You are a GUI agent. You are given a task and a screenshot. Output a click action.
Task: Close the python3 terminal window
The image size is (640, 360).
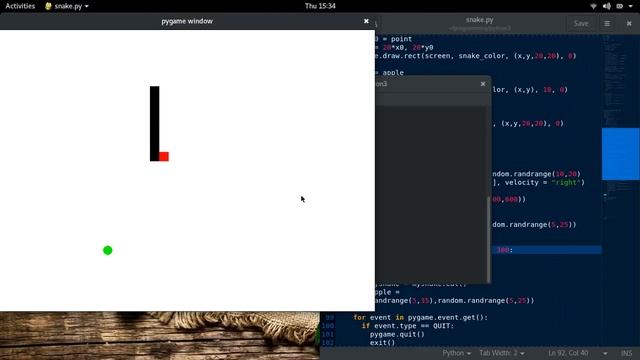tap(483, 84)
